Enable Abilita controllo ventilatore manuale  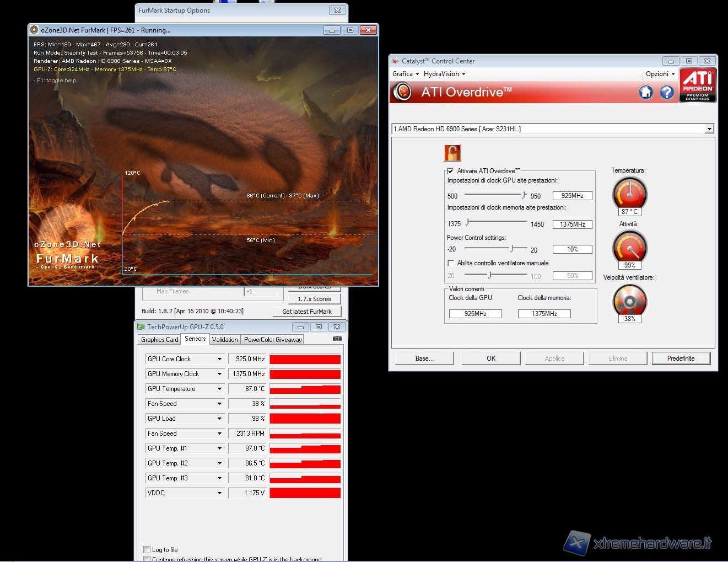[451, 263]
